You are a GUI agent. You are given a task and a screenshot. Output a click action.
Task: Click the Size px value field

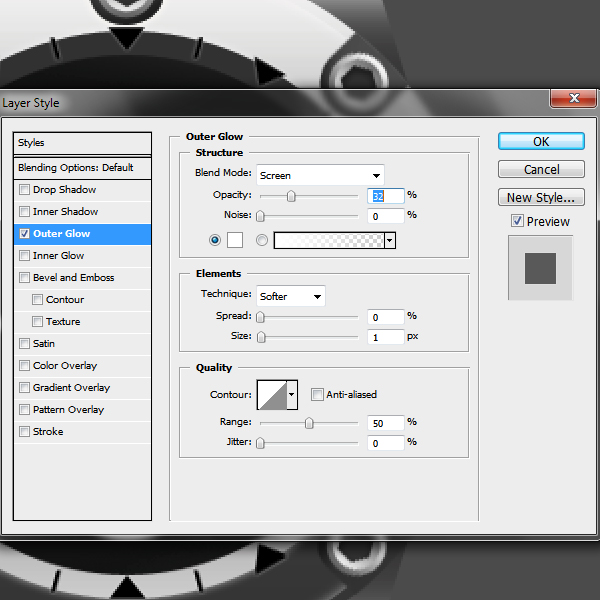(386, 337)
